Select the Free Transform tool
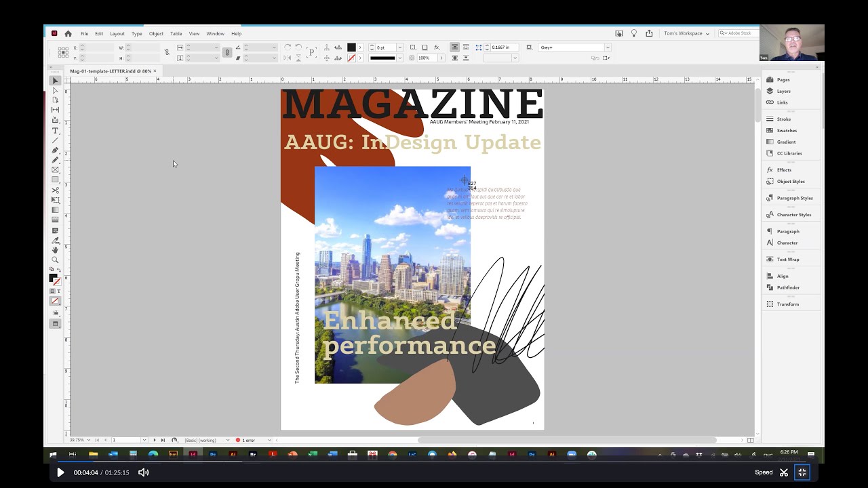This screenshot has height=488, width=868. click(x=56, y=200)
